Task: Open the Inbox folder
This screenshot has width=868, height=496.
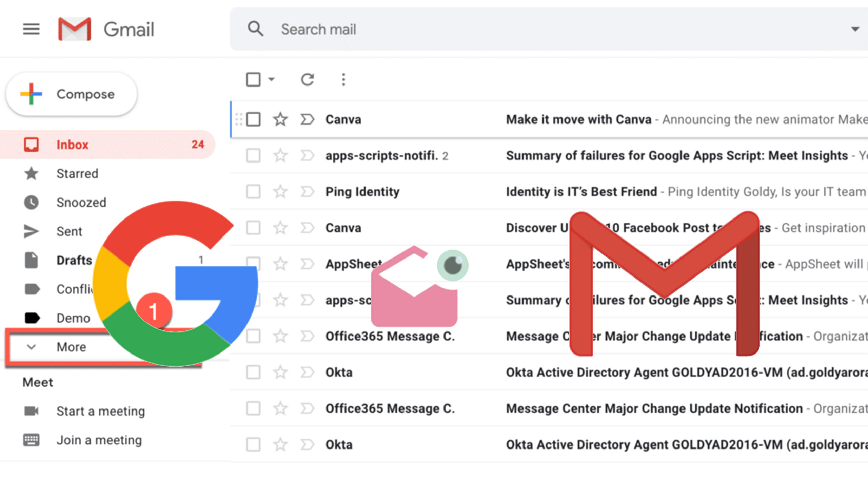Action: (107, 145)
